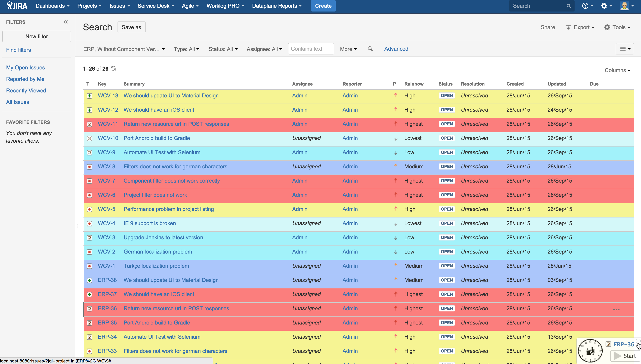Click the magnifier search icon next to More

[370, 49]
